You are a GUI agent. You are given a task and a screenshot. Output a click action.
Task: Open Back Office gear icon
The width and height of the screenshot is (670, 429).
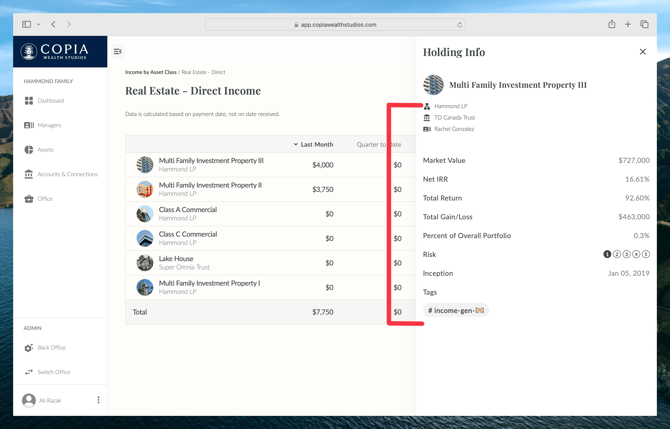point(29,348)
